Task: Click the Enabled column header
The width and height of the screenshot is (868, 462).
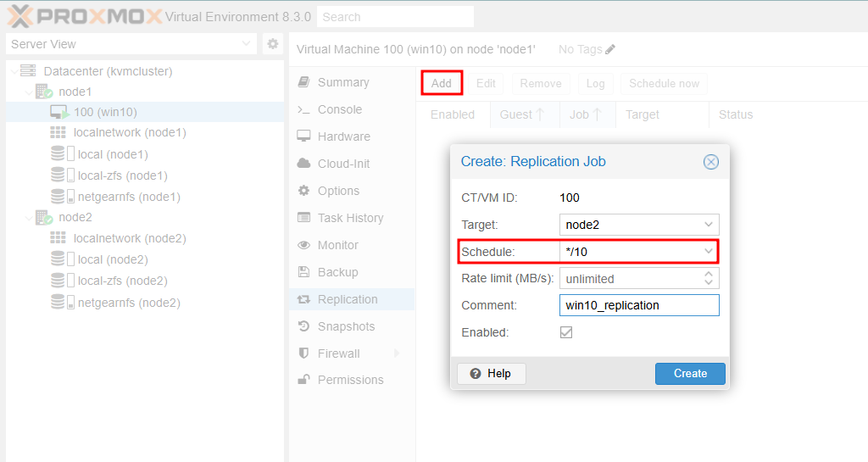Action: click(x=453, y=114)
